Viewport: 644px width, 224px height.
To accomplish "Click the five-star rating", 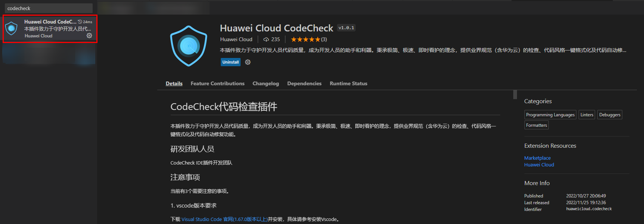I will click(x=306, y=39).
